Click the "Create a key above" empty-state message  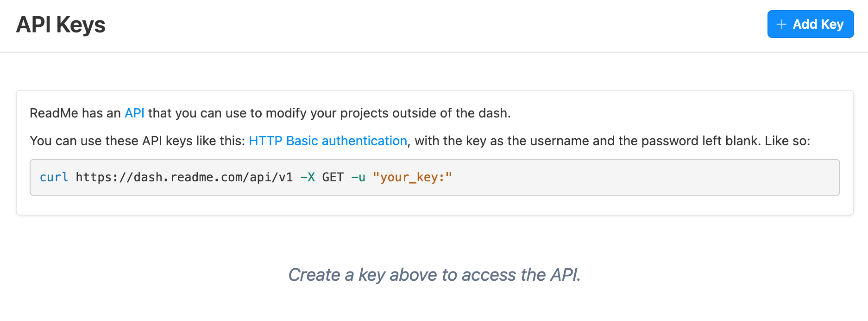[434, 275]
